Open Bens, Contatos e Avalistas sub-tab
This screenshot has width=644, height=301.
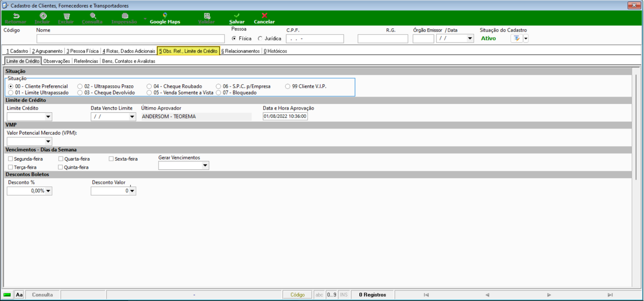[x=128, y=61]
